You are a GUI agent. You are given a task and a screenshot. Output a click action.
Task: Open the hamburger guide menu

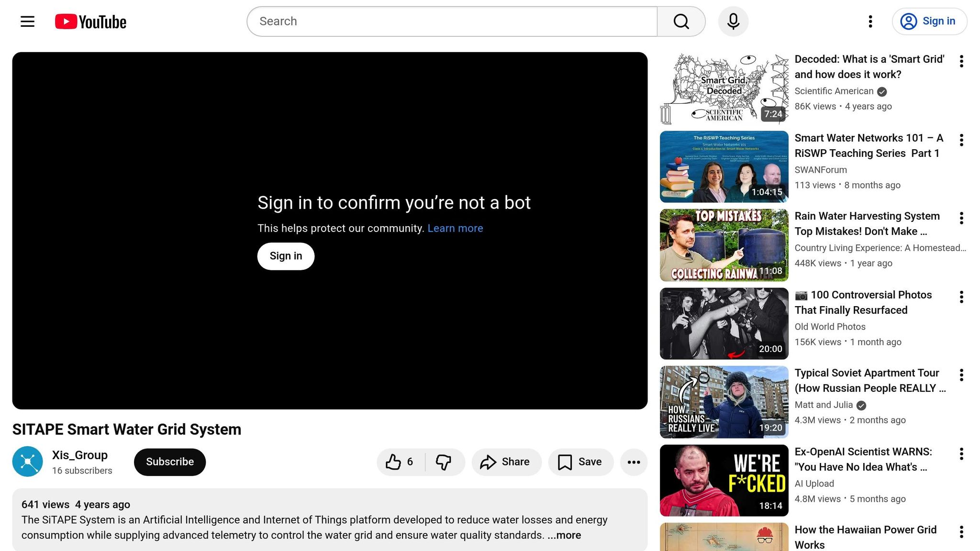27,22
